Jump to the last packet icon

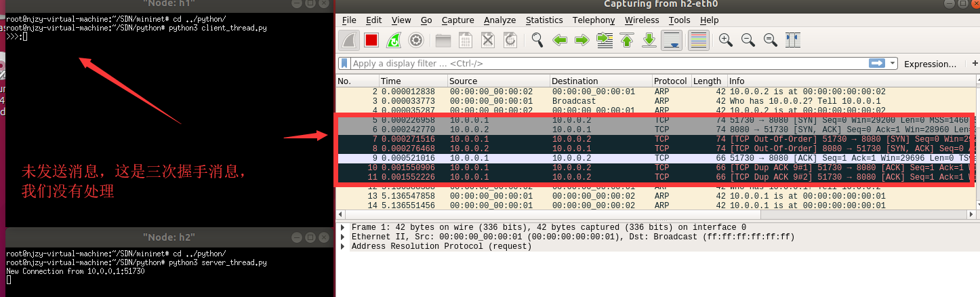click(x=649, y=40)
